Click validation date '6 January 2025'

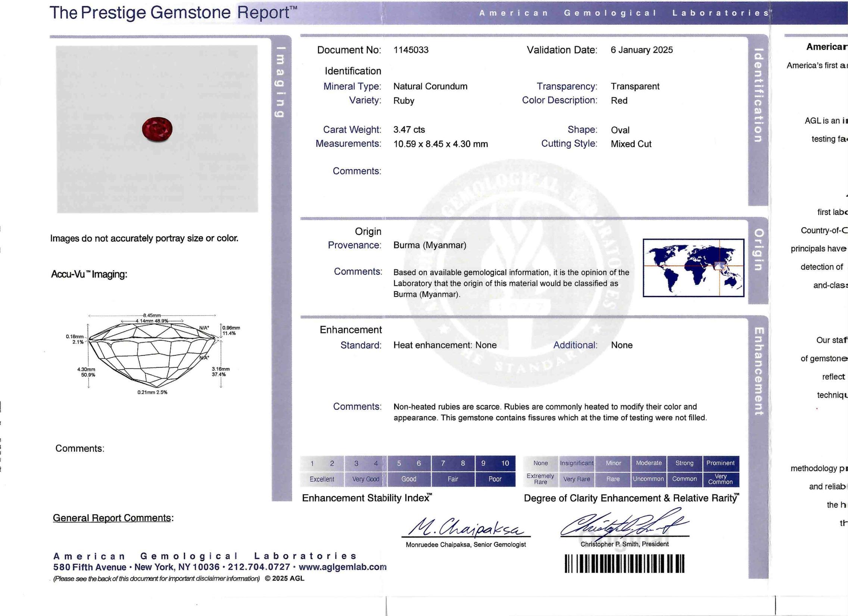click(642, 50)
